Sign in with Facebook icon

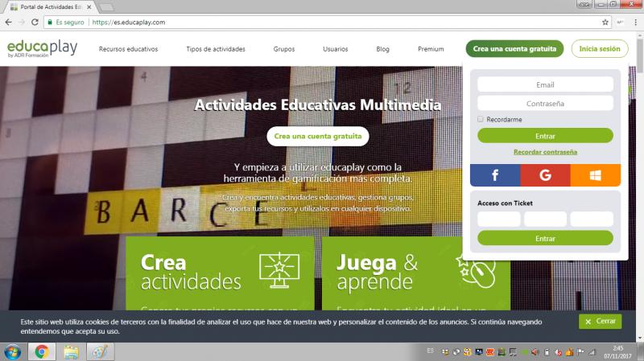click(x=495, y=175)
